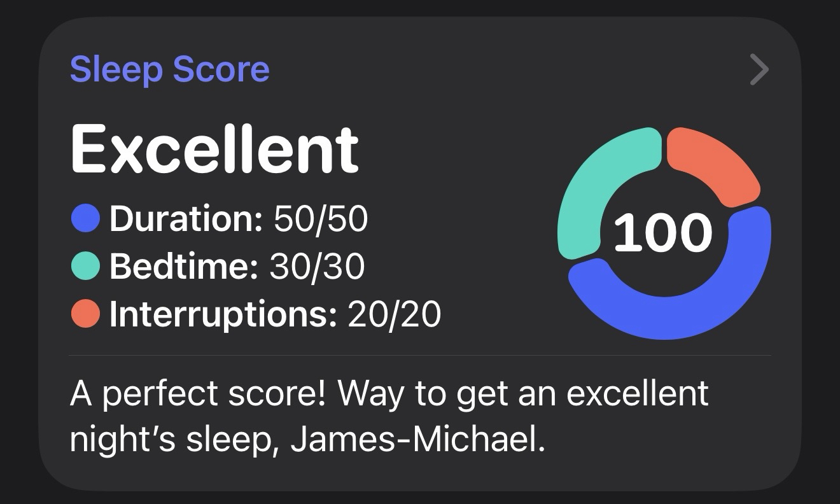Tap the orange Interruptions legend dot

coord(85,314)
